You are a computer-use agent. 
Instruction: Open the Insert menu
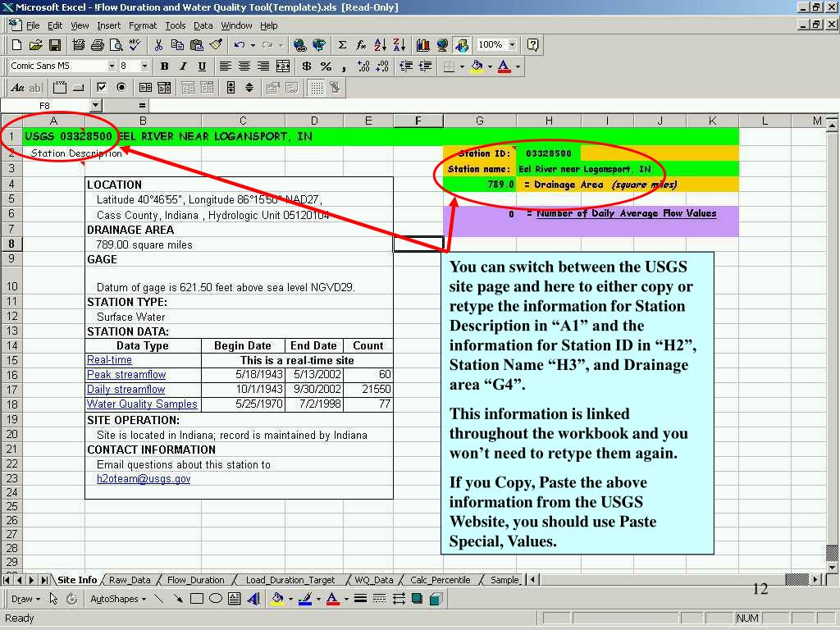click(109, 25)
